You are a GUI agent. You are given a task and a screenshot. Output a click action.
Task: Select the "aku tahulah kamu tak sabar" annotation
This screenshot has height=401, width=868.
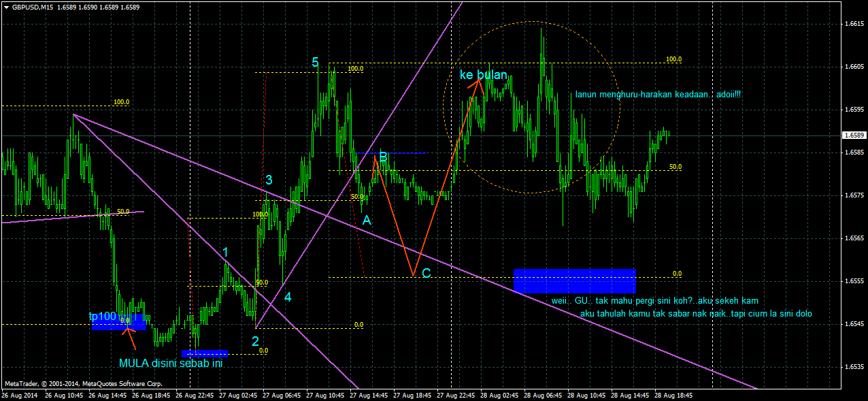click(696, 314)
